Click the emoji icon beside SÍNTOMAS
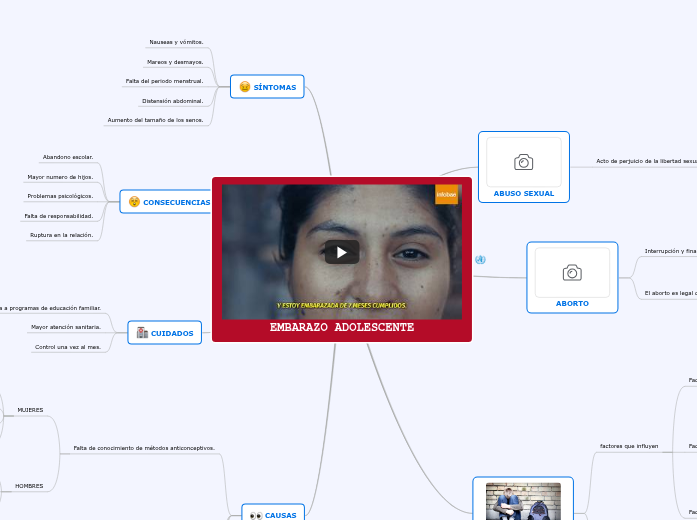The width and height of the screenshot is (697, 520). point(245,87)
